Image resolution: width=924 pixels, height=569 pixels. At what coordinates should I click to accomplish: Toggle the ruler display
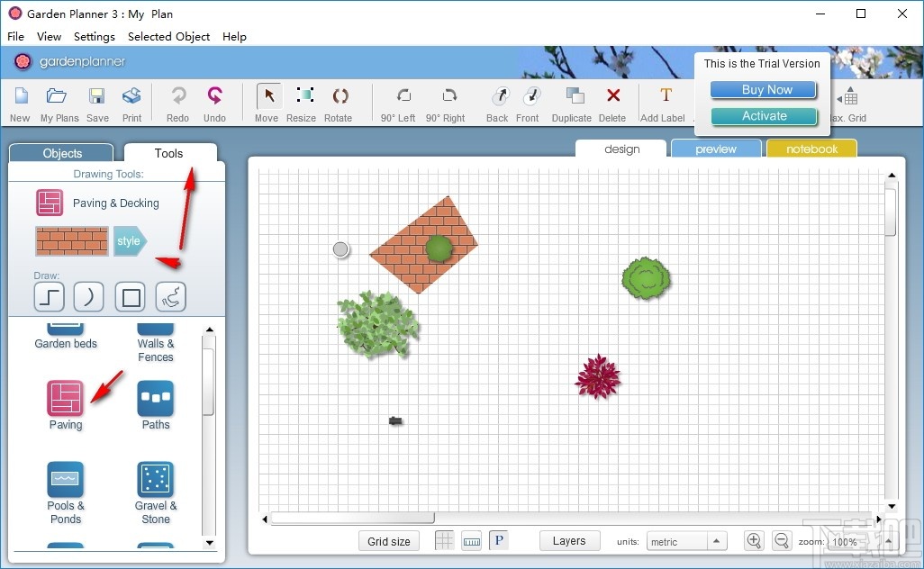point(472,540)
